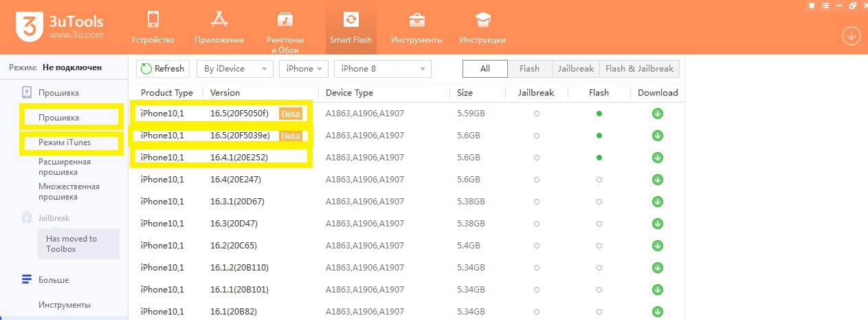Viewport: 868px width, 320px height.
Task: Click Beta badge on 16.5(20F5050f)
Action: point(291,114)
